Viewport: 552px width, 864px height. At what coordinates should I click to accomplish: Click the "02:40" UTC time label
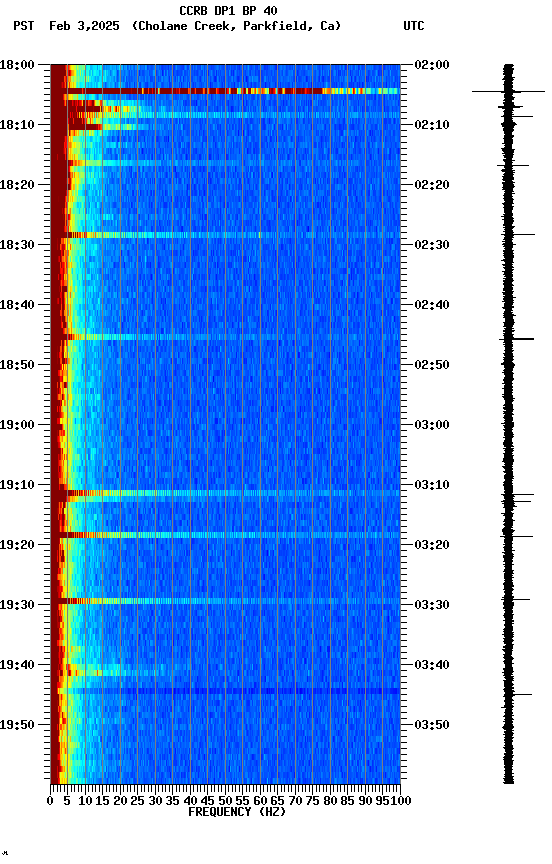click(x=432, y=305)
